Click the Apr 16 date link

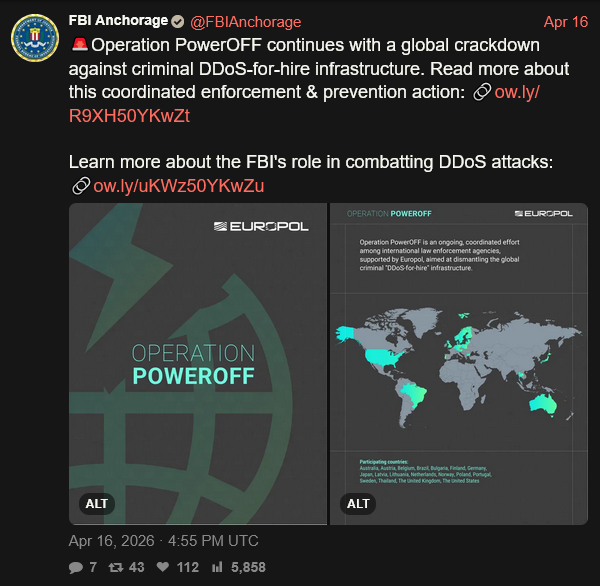(566, 22)
